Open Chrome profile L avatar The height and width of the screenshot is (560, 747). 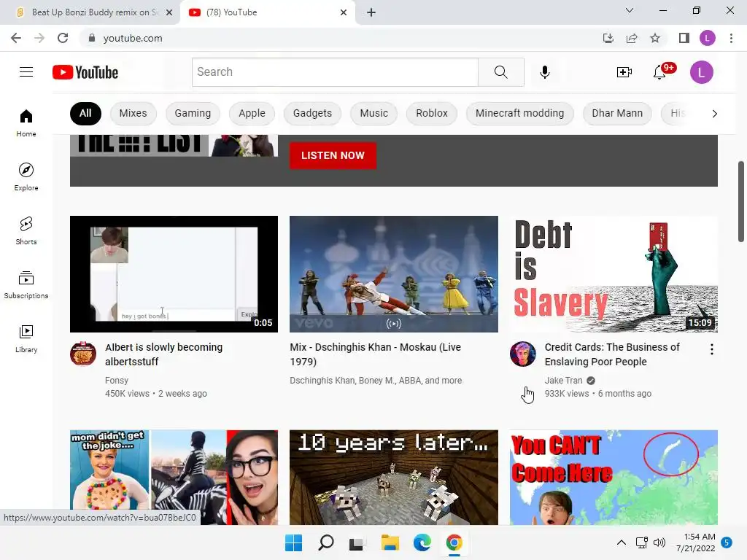[708, 38]
